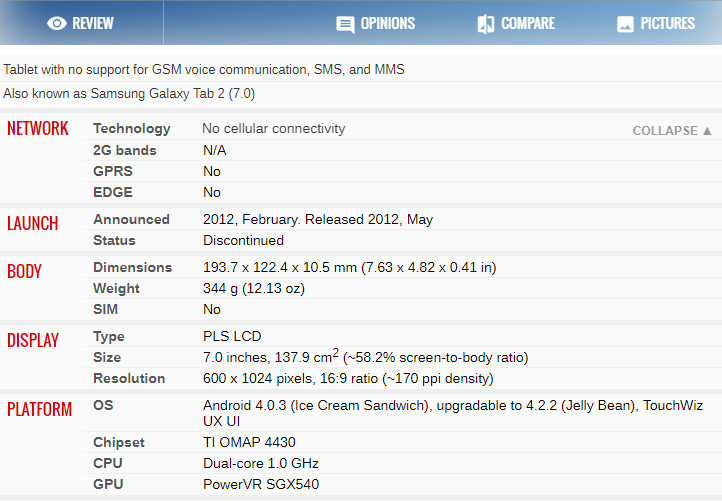Screen dimensions: 722x501
Task: Click the Technology spec label
Action: coord(132,128)
